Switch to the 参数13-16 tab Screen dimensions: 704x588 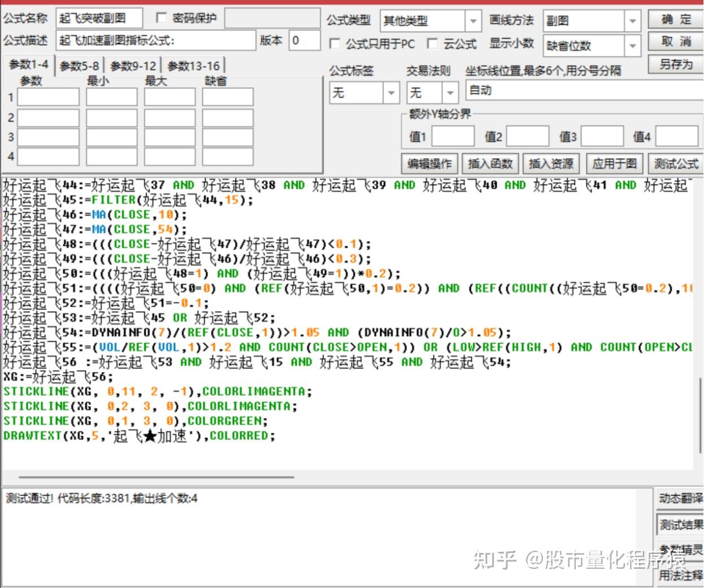(x=193, y=66)
